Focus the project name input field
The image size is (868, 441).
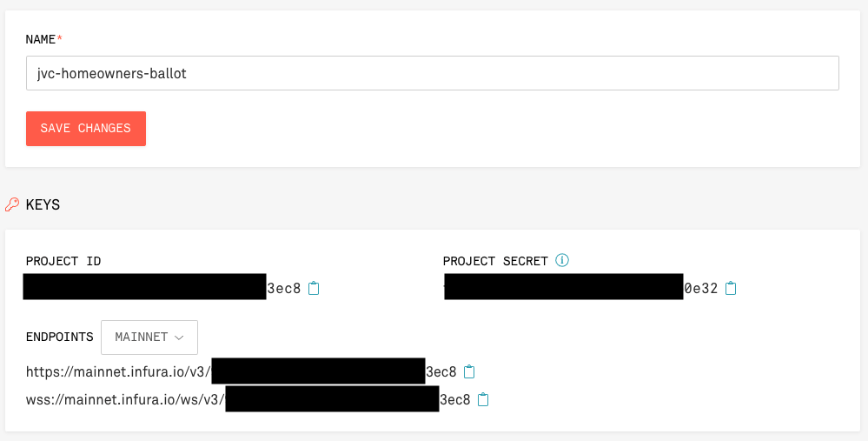(432, 74)
